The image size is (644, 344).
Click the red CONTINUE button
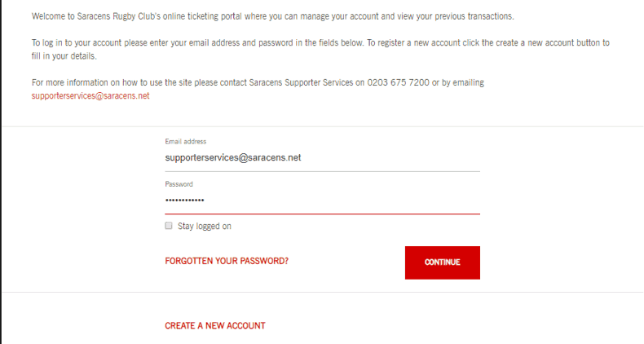click(x=443, y=262)
